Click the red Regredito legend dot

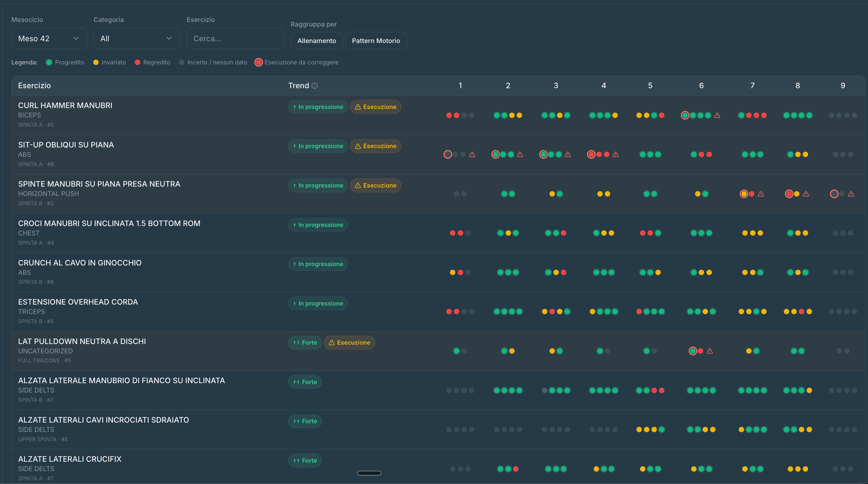click(x=137, y=62)
